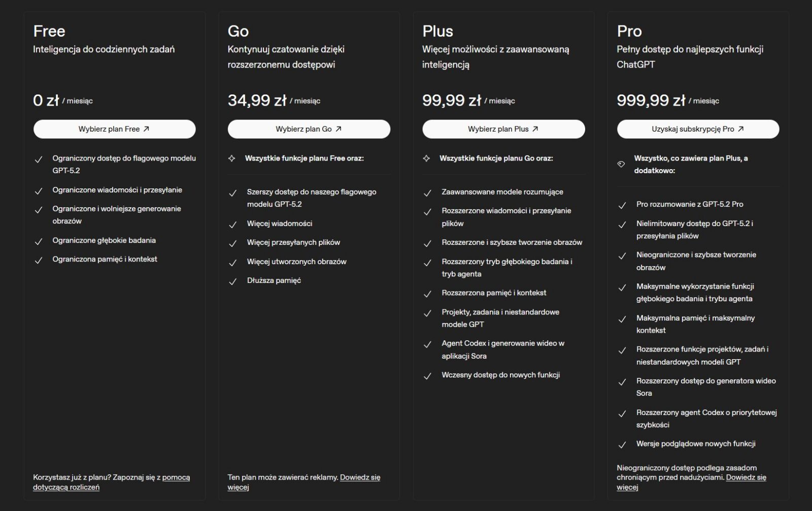The width and height of the screenshot is (812, 511).
Task: Open 'Dowiedz się więcej' link in Pro plan
Action: point(746,477)
